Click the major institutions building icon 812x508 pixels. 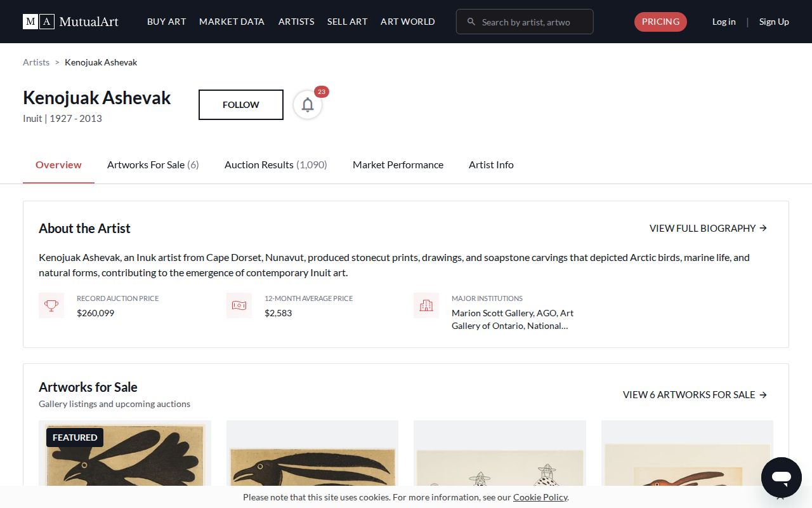click(x=426, y=305)
